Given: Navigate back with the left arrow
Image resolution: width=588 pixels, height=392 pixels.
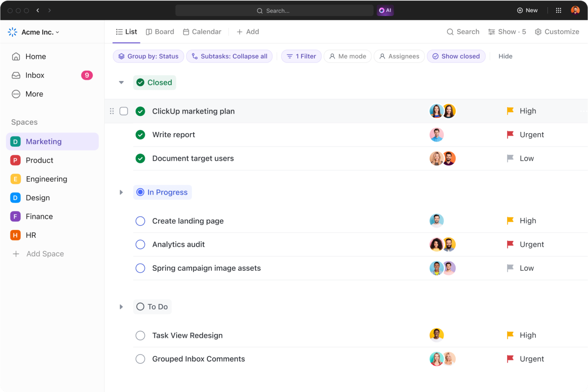Looking at the screenshot, I should tap(38, 10).
